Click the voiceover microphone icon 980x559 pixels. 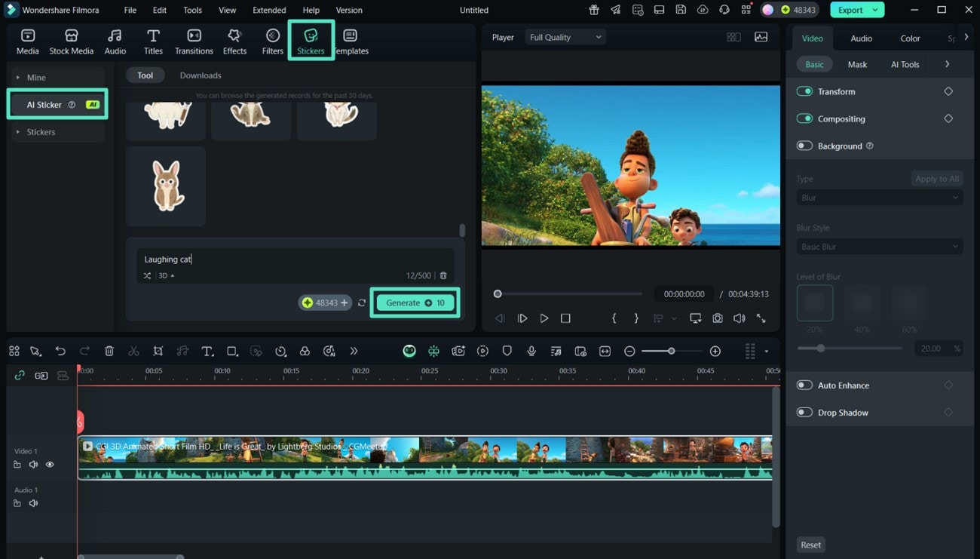coord(531,351)
